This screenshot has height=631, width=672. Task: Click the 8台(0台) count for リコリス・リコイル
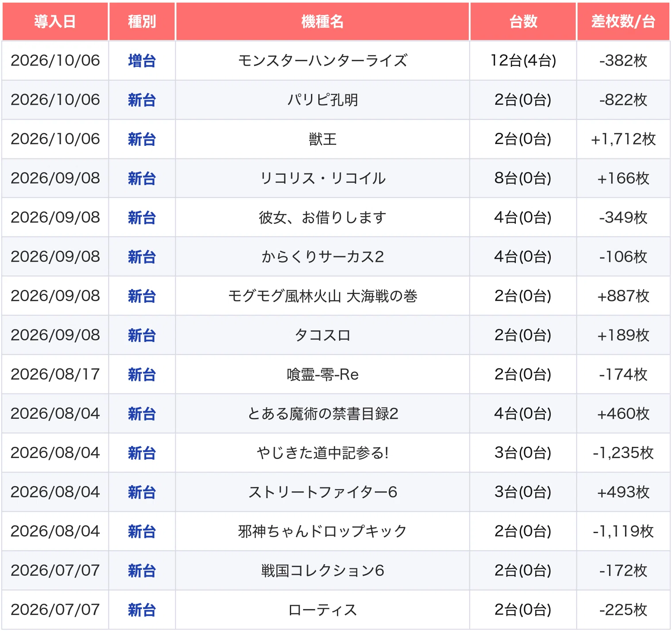click(523, 179)
